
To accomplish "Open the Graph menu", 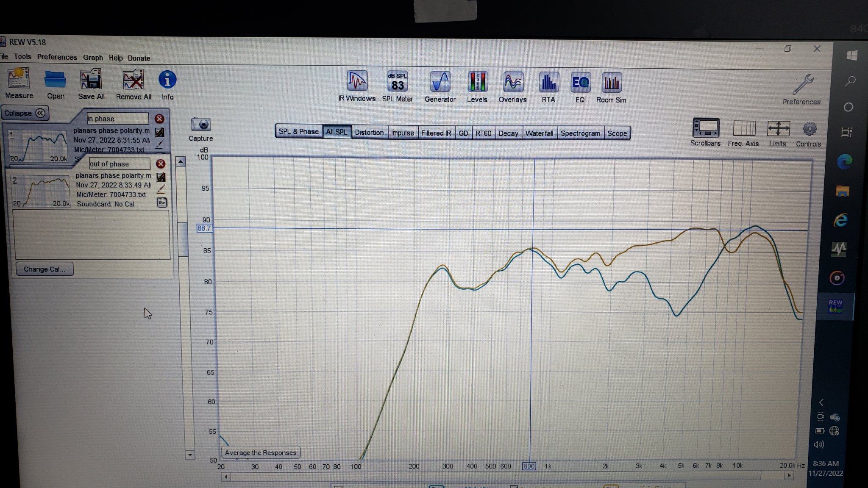I will point(93,58).
